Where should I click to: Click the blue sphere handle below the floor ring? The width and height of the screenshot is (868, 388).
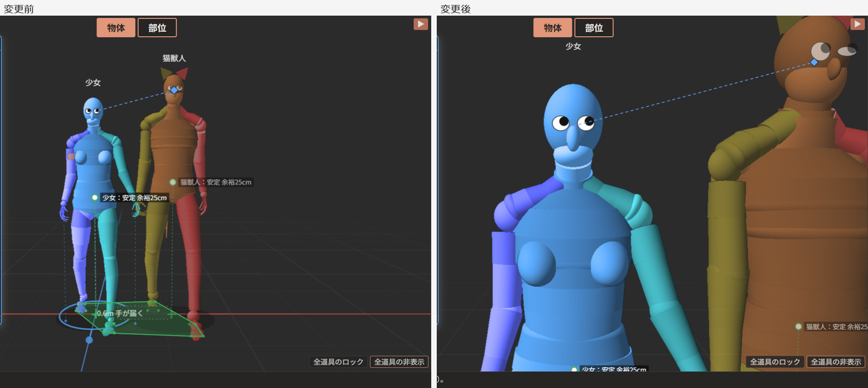click(x=89, y=340)
